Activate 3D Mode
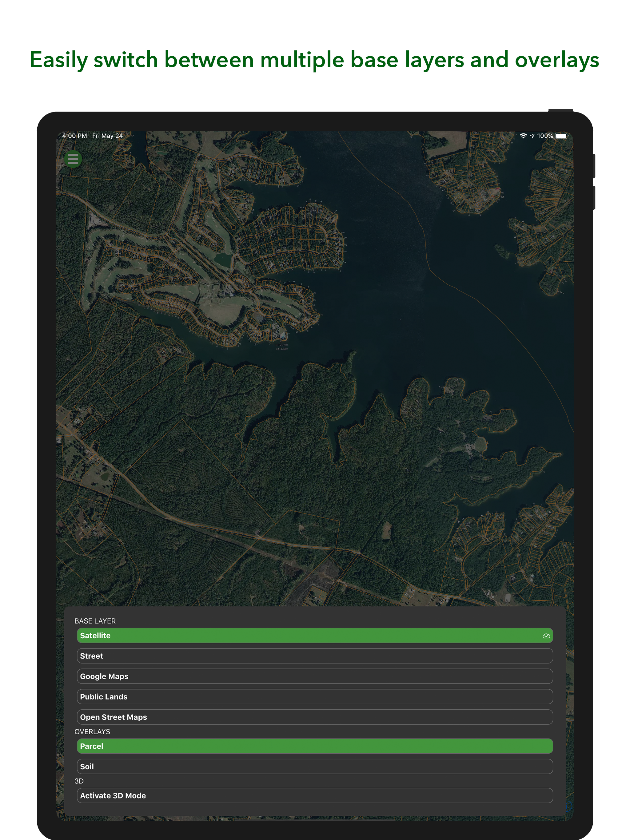The width and height of the screenshot is (630, 840). 315,795
